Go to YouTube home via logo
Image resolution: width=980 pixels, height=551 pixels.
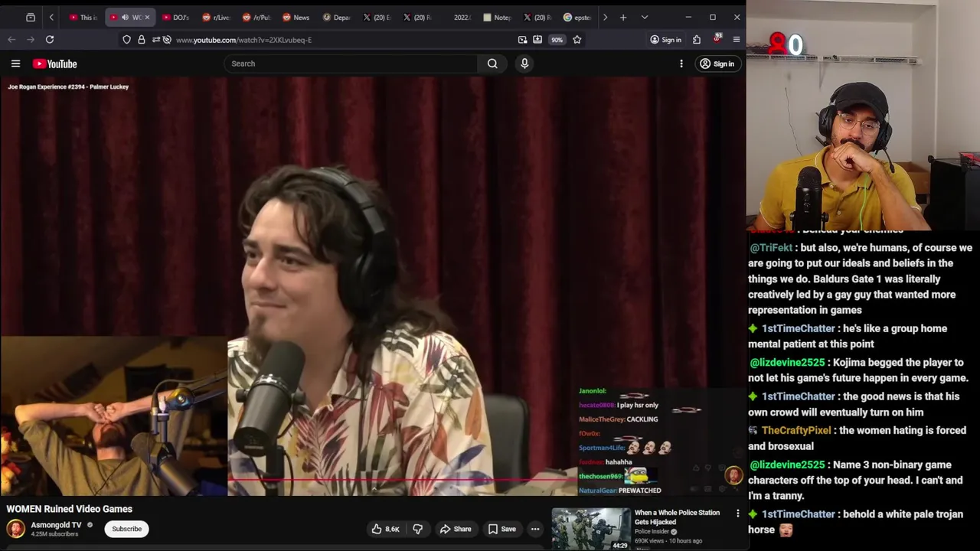[54, 64]
